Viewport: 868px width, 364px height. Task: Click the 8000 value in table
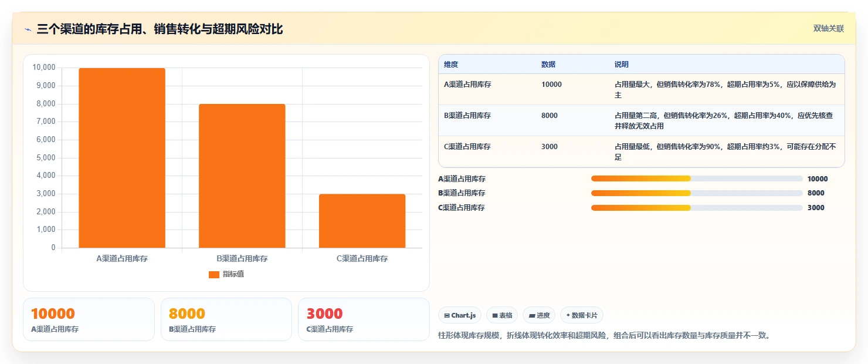click(x=550, y=116)
